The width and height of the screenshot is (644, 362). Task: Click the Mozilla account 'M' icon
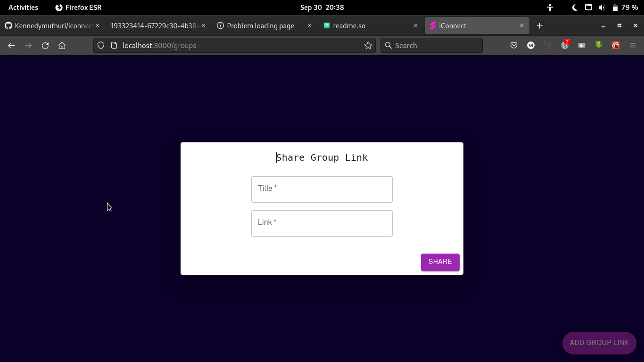[x=531, y=45]
